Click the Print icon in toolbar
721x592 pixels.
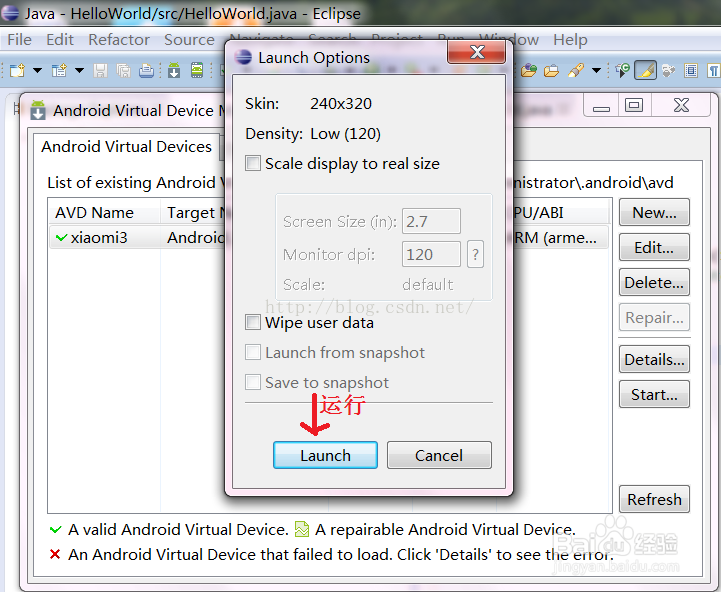point(147,70)
